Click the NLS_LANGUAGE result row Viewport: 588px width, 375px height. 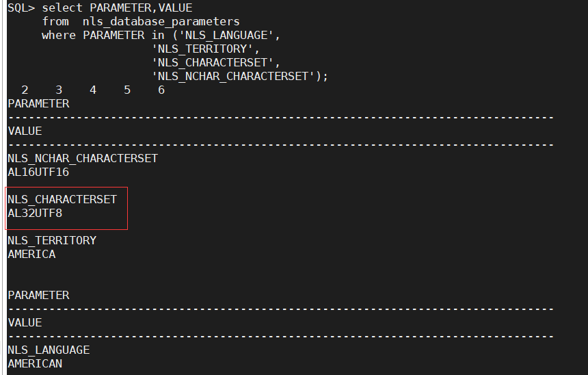pyautogui.click(x=49, y=350)
